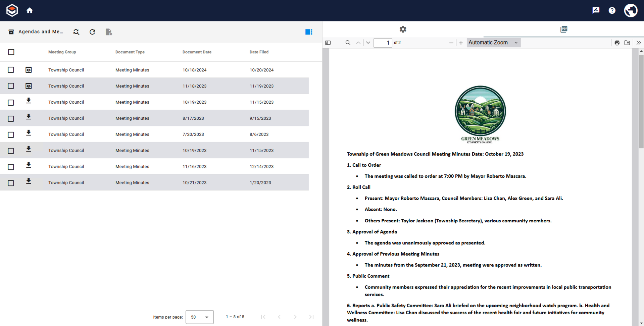Open the filter/search documents tool
The image size is (644, 326).
pos(76,32)
